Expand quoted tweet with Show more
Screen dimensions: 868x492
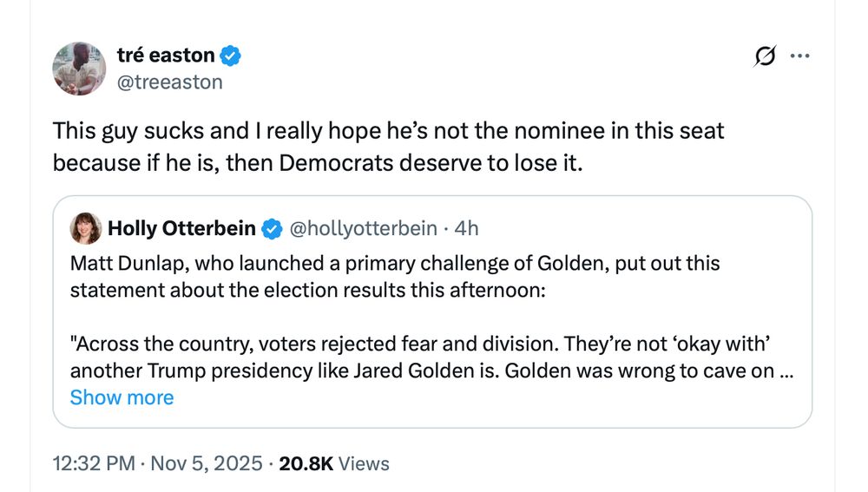122,397
